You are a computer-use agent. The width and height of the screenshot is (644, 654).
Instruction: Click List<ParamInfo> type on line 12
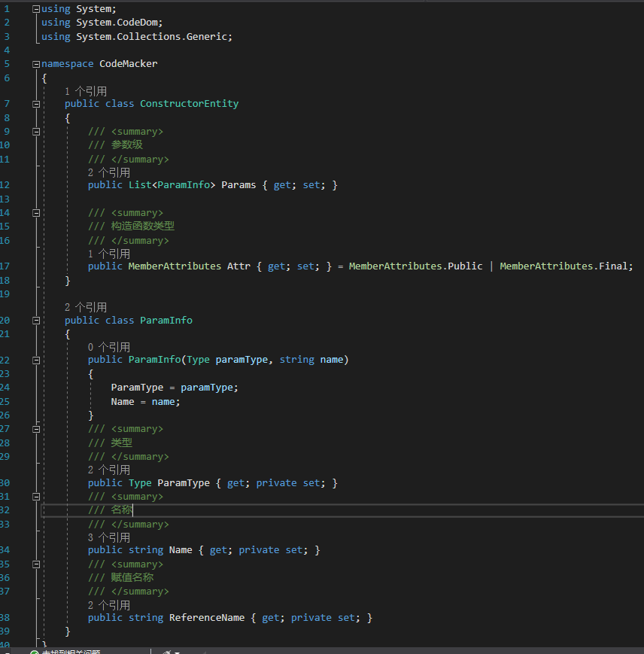172,185
